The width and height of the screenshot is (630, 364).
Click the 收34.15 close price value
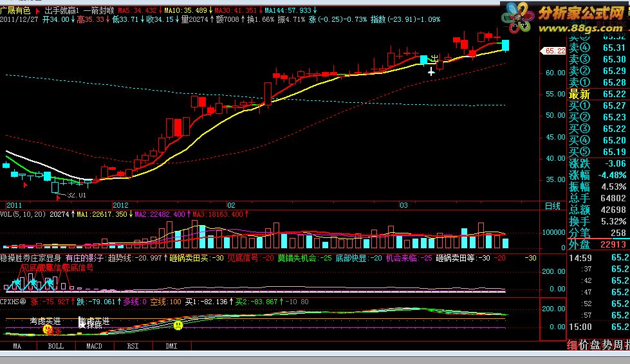tap(163, 19)
